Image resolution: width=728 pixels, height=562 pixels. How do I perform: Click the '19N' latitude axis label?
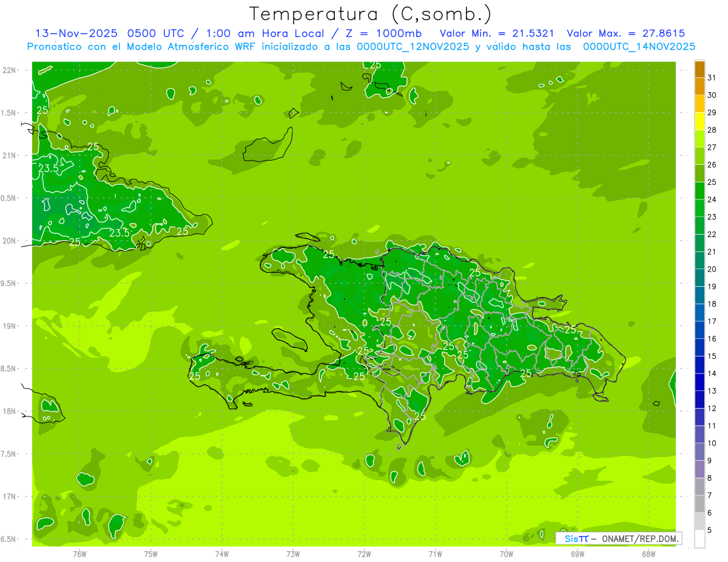click(x=9, y=326)
